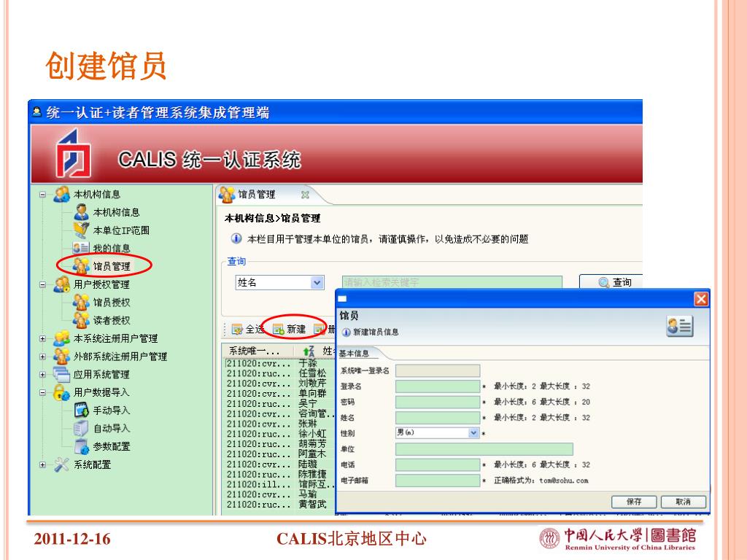Click the CALIS logo in the banner

click(x=73, y=153)
